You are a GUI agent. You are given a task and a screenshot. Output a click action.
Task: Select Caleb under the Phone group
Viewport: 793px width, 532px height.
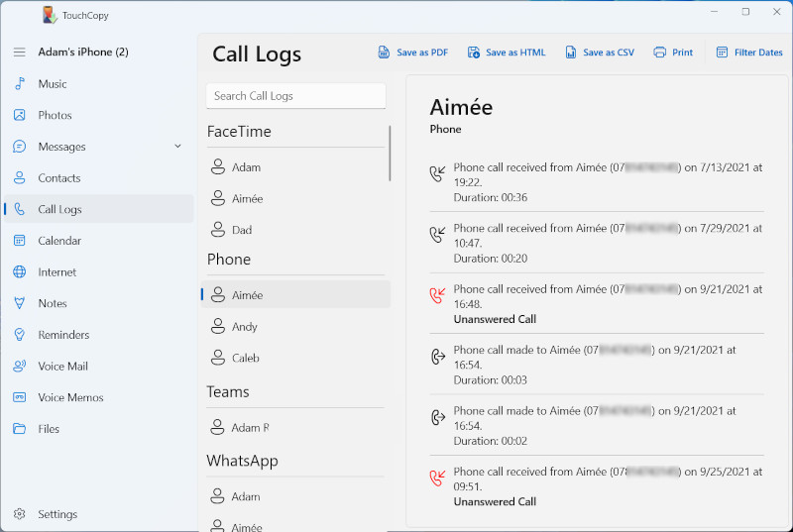click(245, 358)
